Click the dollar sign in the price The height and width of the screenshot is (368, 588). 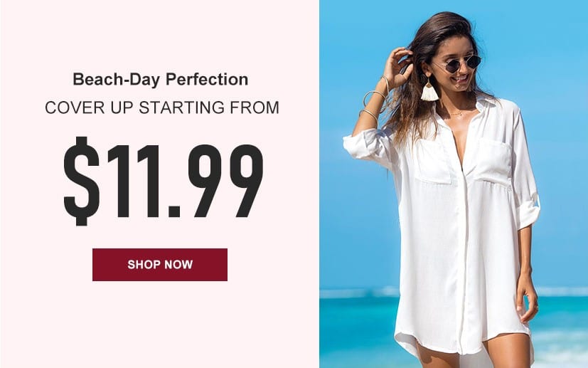point(82,181)
